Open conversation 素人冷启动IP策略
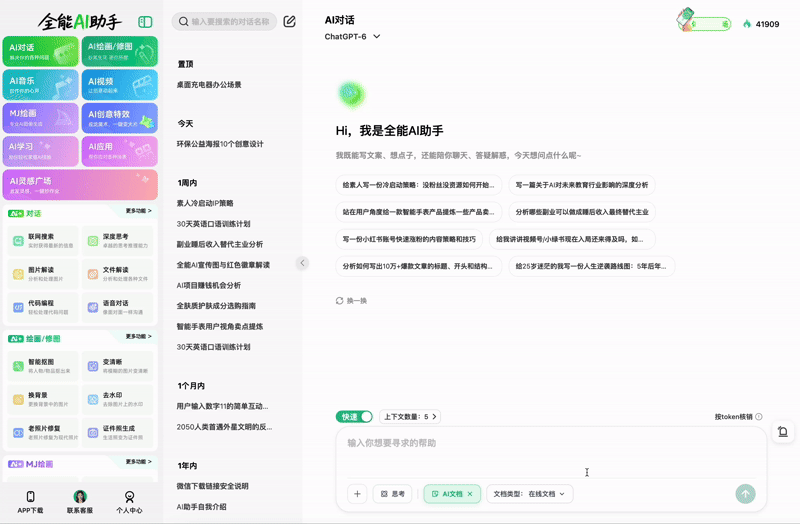Viewport: 800px width, 524px height. point(205,203)
